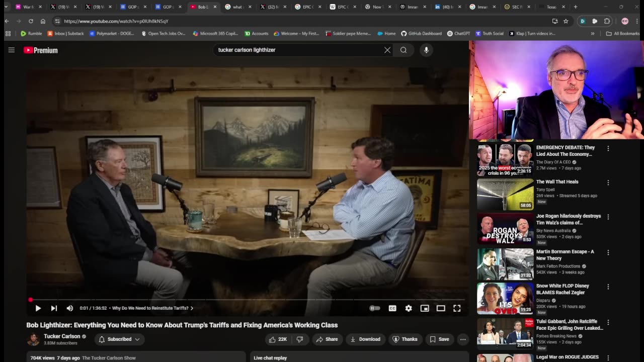Image resolution: width=644 pixels, height=362 pixels.
Task: Enable miniplayer mode
Action: [x=425, y=308]
